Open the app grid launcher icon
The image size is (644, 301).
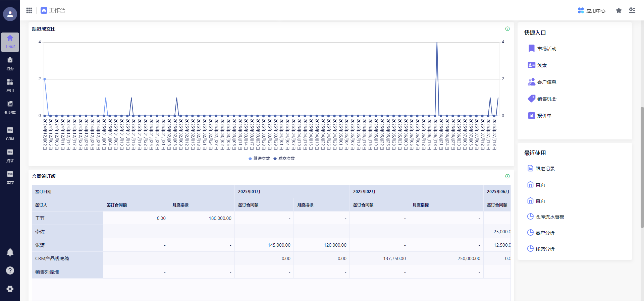[x=29, y=10]
